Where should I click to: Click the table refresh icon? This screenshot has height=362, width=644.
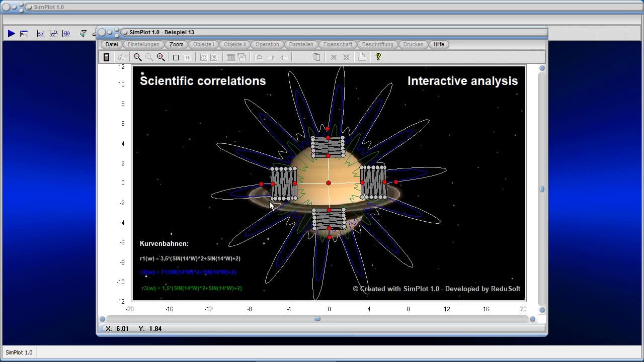click(242, 57)
